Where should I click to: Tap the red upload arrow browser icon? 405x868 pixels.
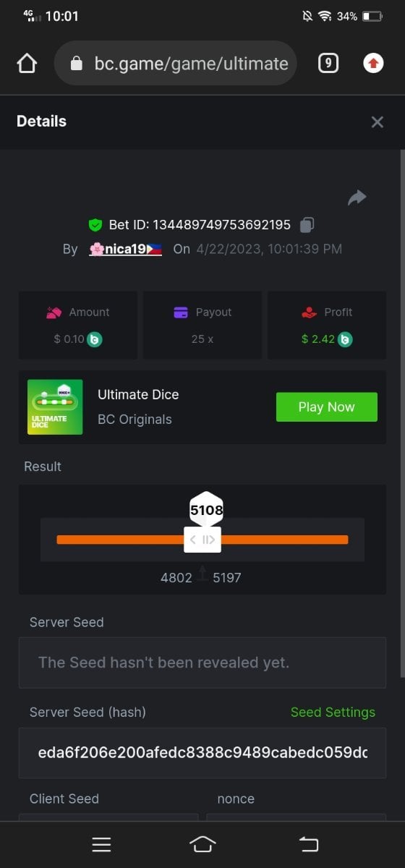click(373, 64)
